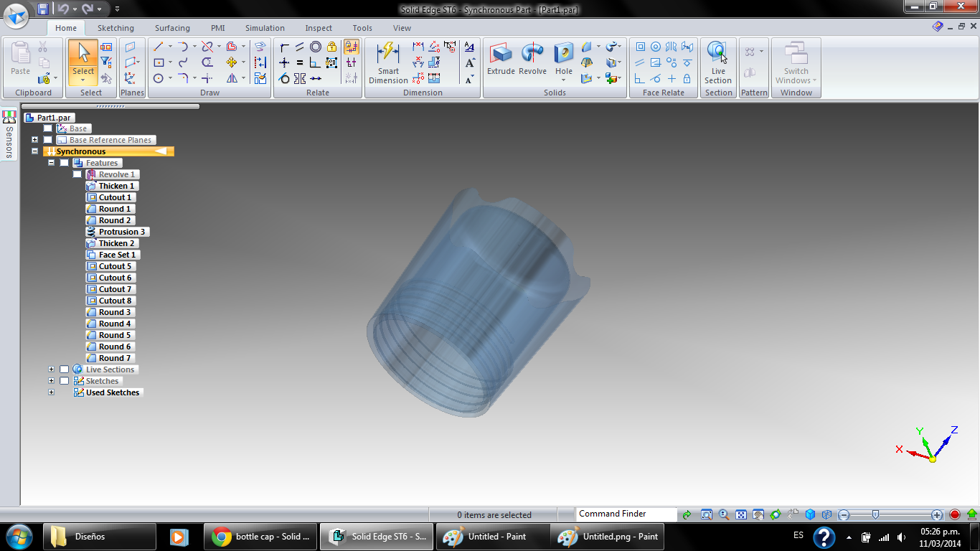This screenshot has height=551, width=980.
Task: Toggle the Sketches visibility checkbox
Action: pyautogui.click(x=64, y=381)
